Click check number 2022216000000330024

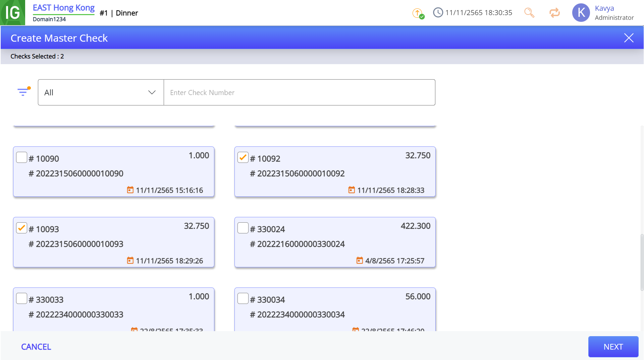click(x=298, y=244)
